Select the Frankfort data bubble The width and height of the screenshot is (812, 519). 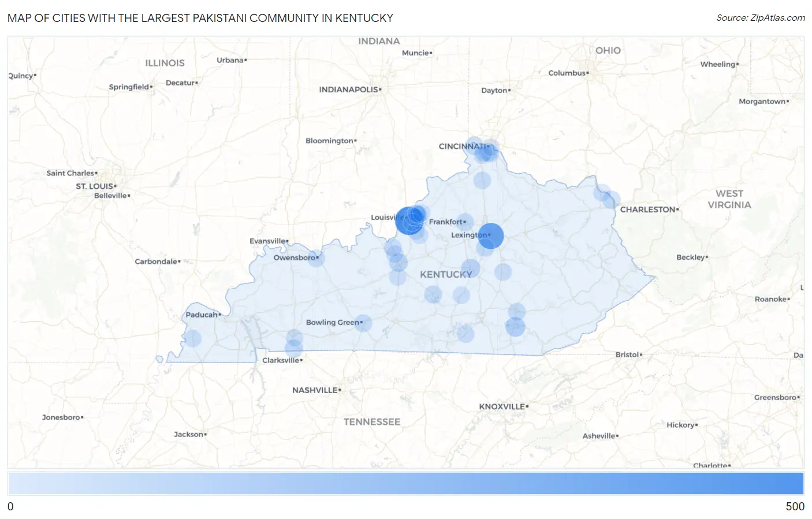(x=465, y=222)
